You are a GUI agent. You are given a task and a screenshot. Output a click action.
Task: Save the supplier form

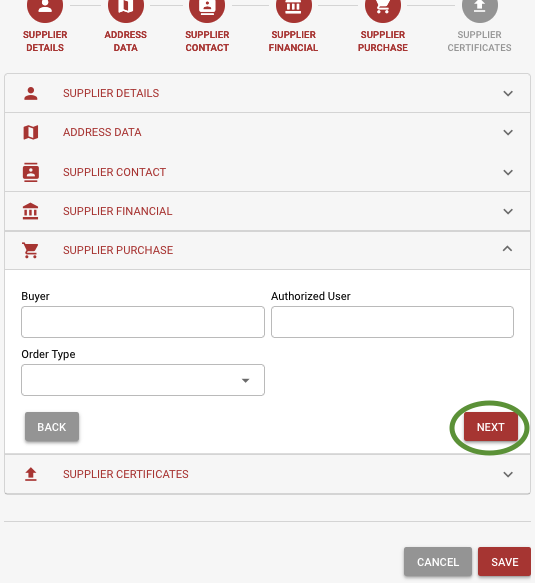pyautogui.click(x=504, y=562)
